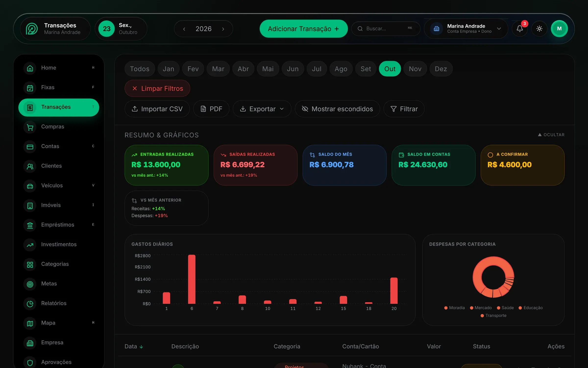Click the Moradia legend swatch
This screenshot has width=588, height=368.
(446, 308)
